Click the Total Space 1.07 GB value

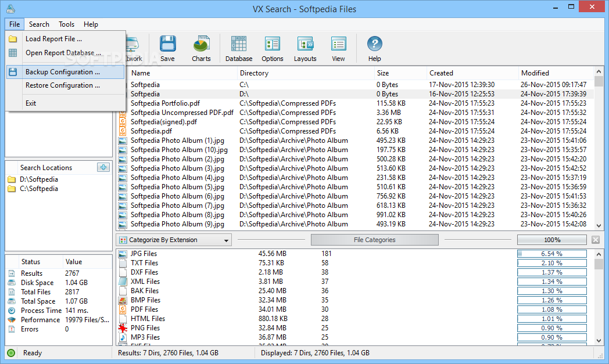pos(77,301)
